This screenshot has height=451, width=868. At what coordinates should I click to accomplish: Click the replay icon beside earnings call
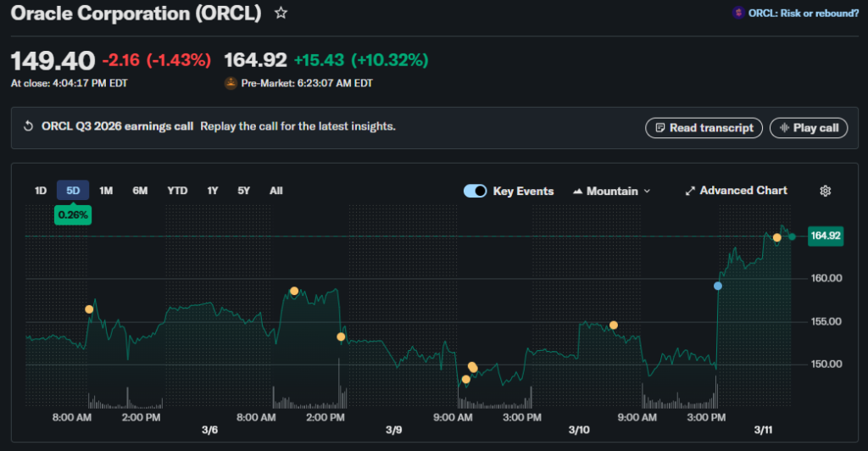(28, 127)
